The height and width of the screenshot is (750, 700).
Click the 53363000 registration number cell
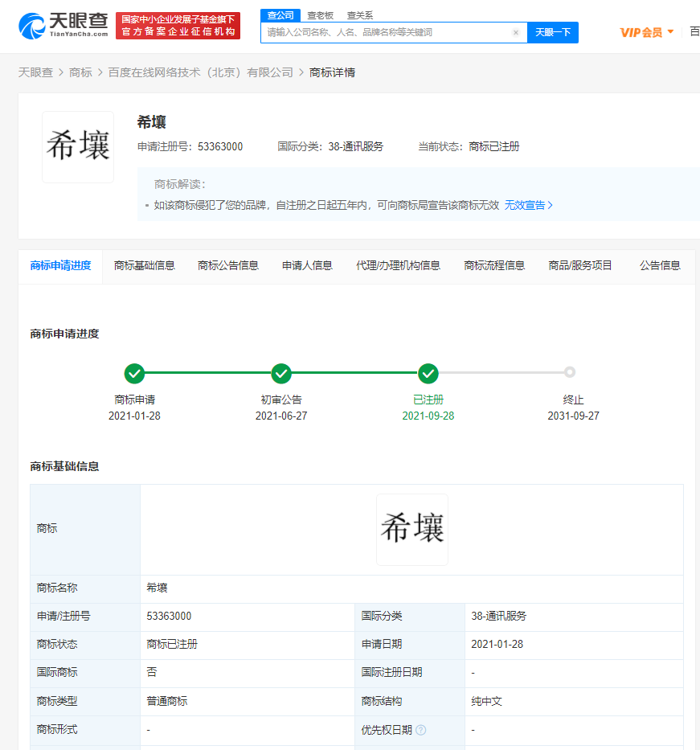coord(248,616)
